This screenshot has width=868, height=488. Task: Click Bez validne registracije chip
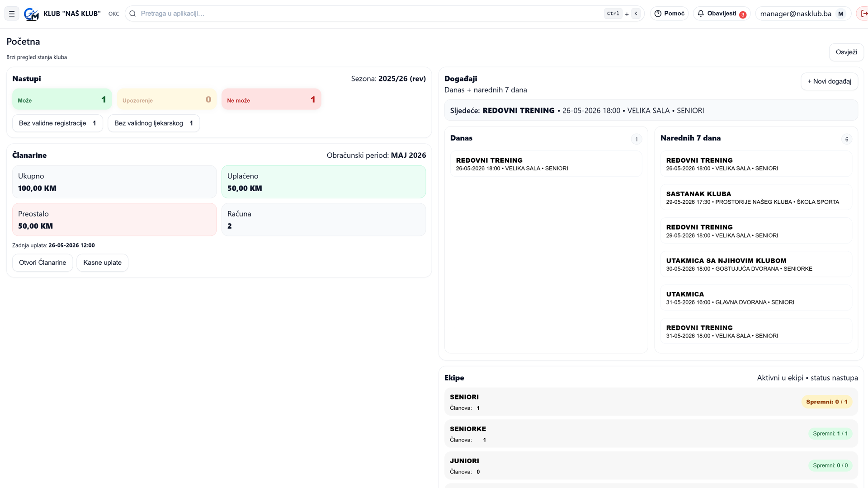[x=57, y=123]
